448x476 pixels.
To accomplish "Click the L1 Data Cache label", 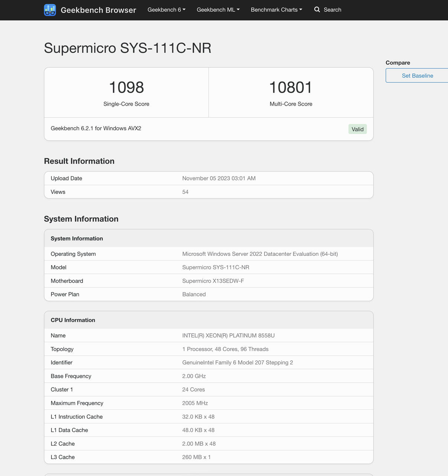I will (x=69, y=430).
